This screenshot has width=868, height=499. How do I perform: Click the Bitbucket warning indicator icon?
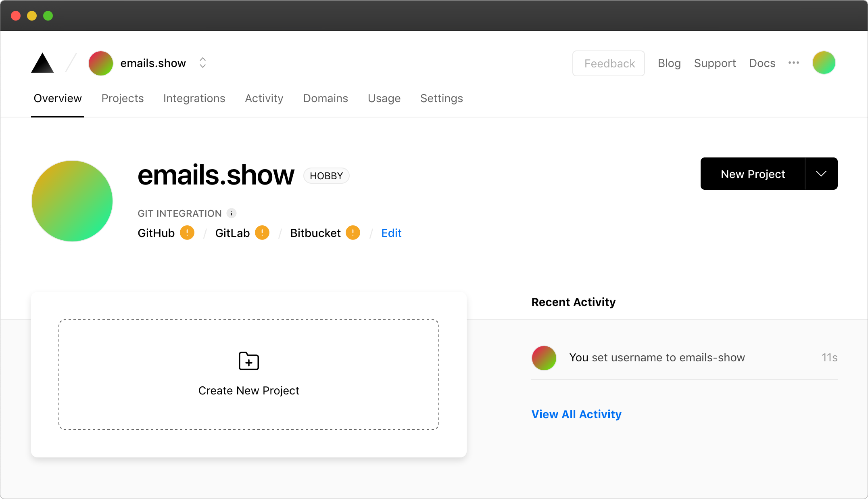(353, 233)
